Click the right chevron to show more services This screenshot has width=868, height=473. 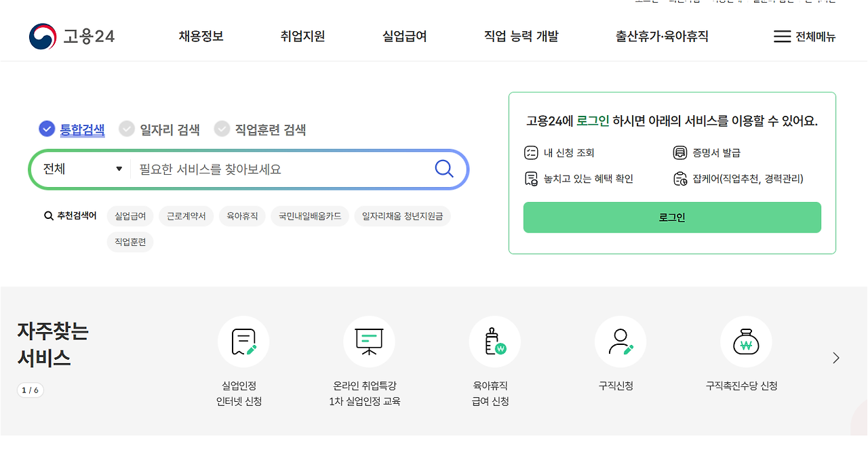pyautogui.click(x=836, y=358)
